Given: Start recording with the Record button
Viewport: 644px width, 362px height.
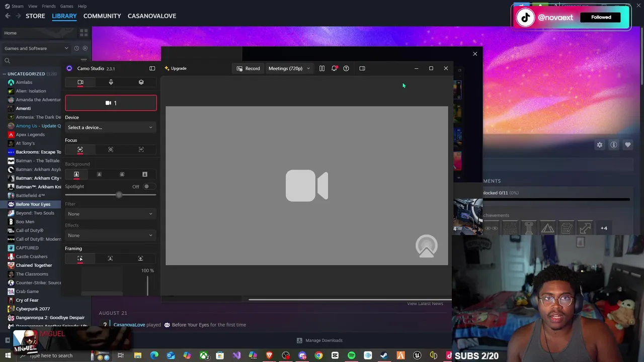Looking at the screenshot, I should pyautogui.click(x=249, y=68).
